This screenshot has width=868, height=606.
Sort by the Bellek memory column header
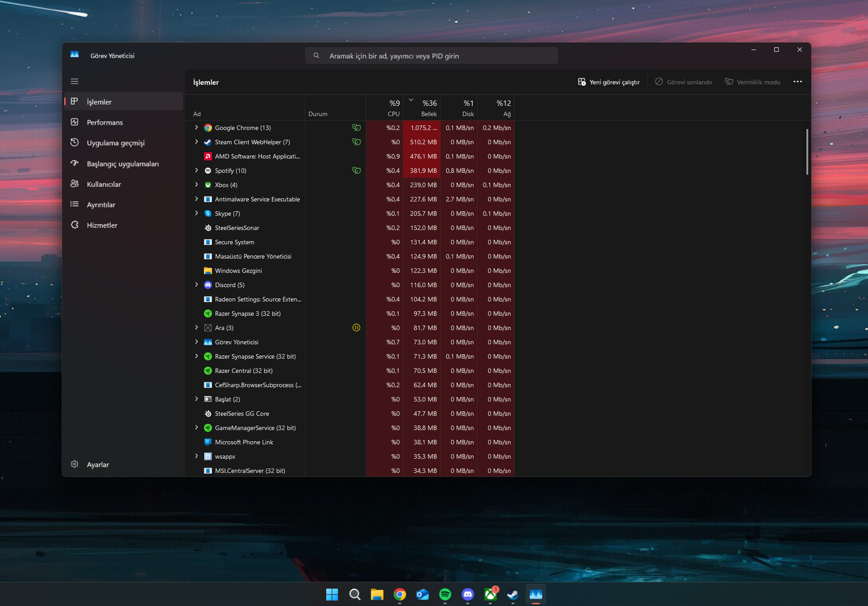pyautogui.click(x=422, y=108)
